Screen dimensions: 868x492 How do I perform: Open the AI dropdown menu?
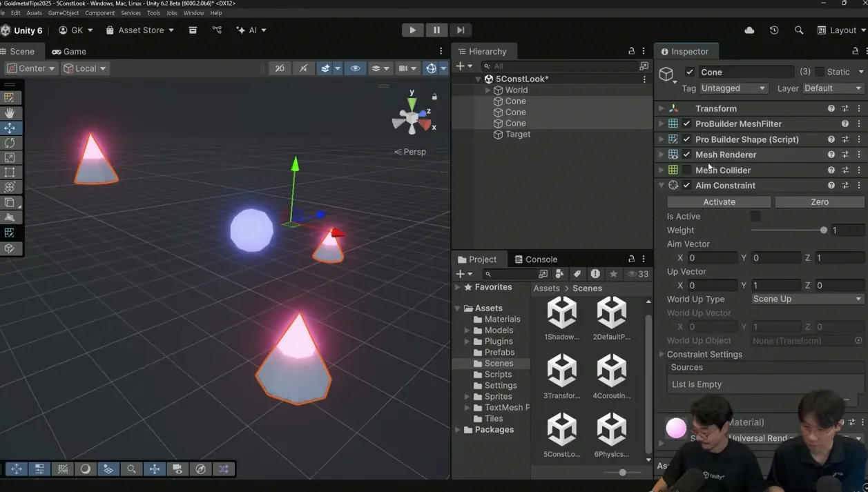[251, 30]
